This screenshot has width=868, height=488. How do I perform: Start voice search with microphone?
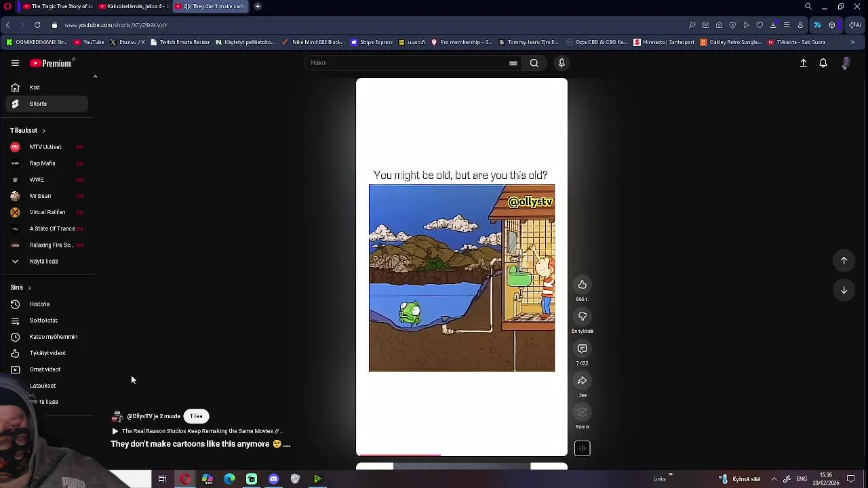[x=561, y=63]
